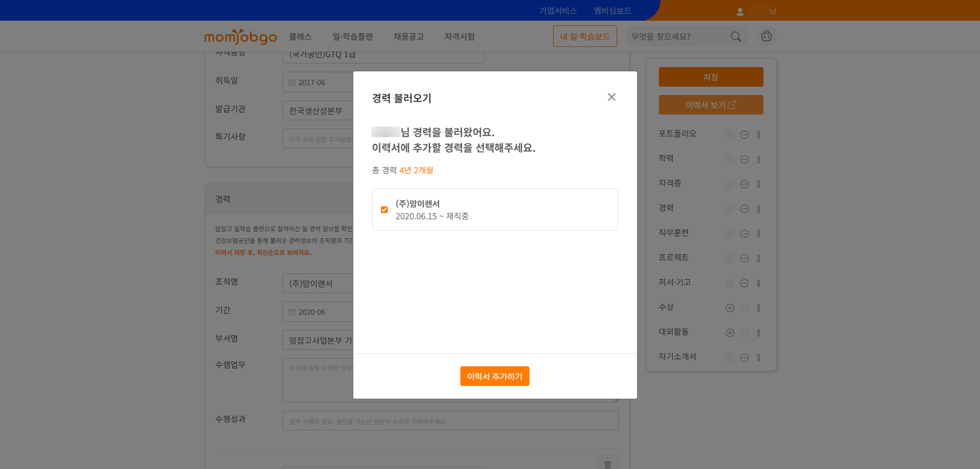The image size is (980, 469).
Task: Remove the 포트폴리오 section with minus icon
Action: [744, 135]
